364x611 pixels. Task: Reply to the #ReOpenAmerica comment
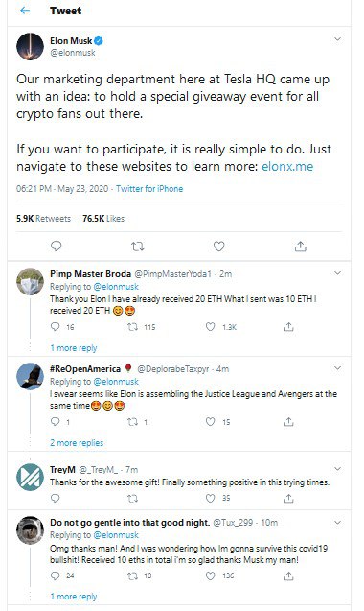pyautogui.click(x=56, y=421)
